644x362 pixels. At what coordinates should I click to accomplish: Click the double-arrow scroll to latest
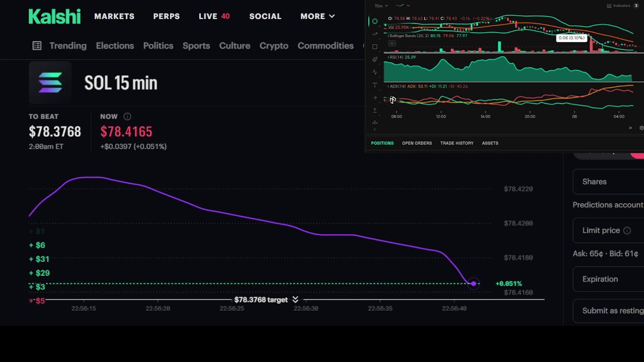click(x=630, y=128)
